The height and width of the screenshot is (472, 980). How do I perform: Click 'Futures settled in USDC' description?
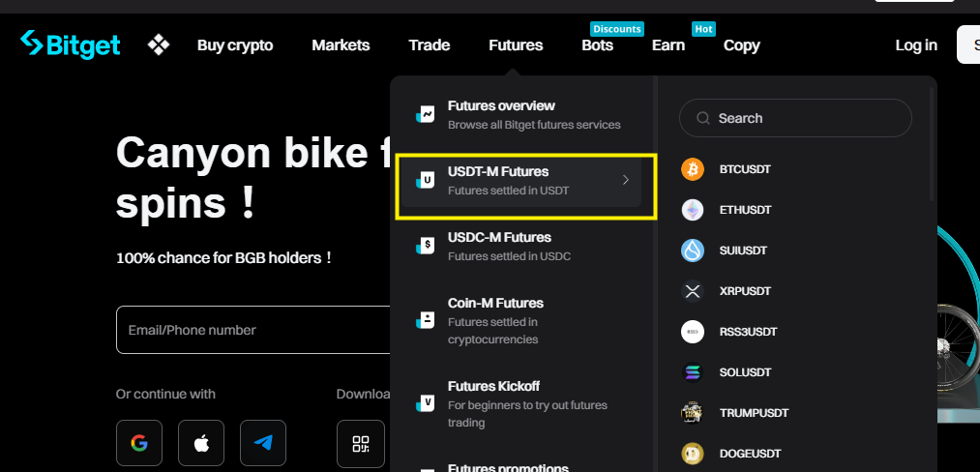510,256
